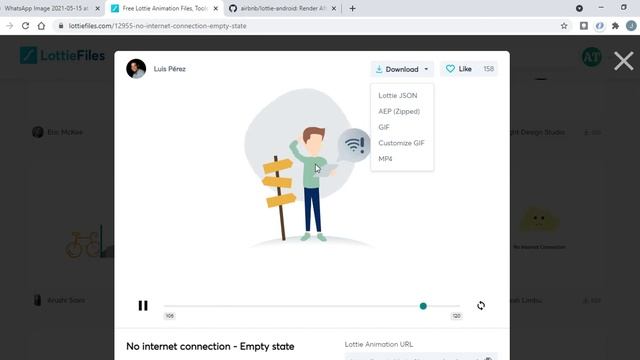Click the Lottie Animation URL field
This screenshot has width=640, height=360.
[421, 357]
